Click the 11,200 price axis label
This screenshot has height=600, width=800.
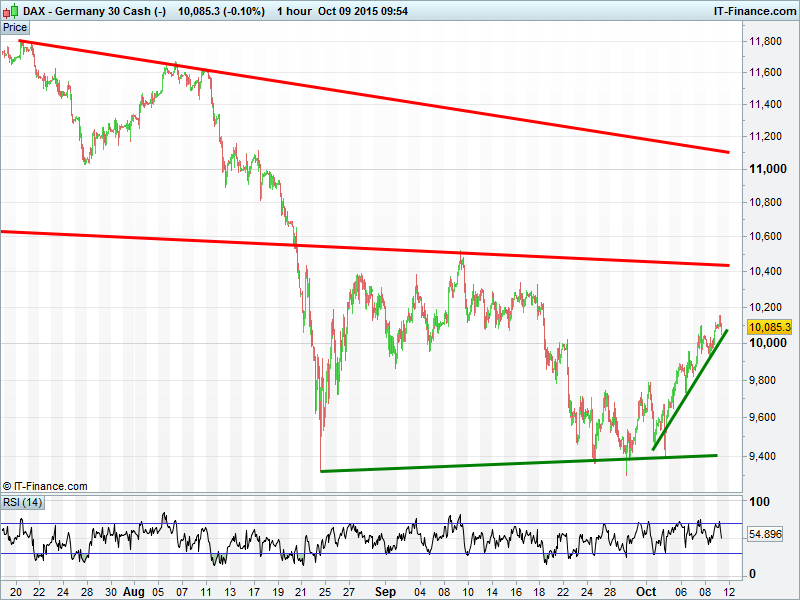765,136
